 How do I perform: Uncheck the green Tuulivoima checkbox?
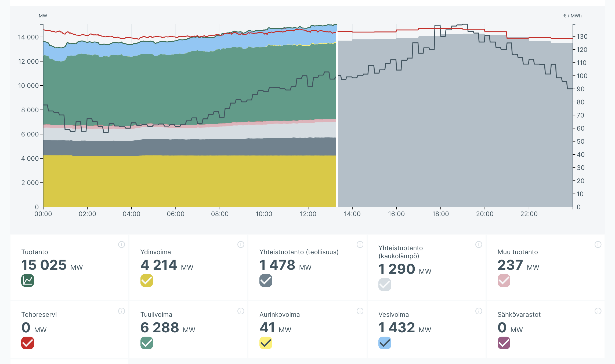(147, 343)
